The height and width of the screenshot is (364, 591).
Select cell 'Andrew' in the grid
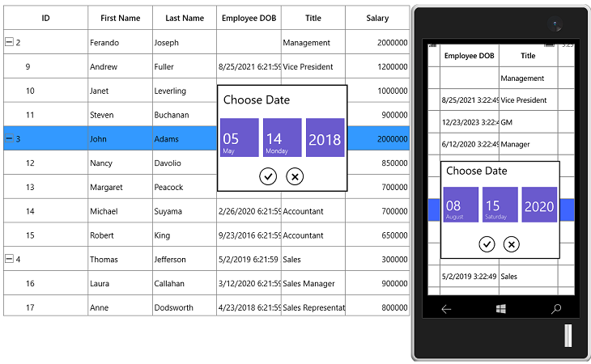coord(121,66)
